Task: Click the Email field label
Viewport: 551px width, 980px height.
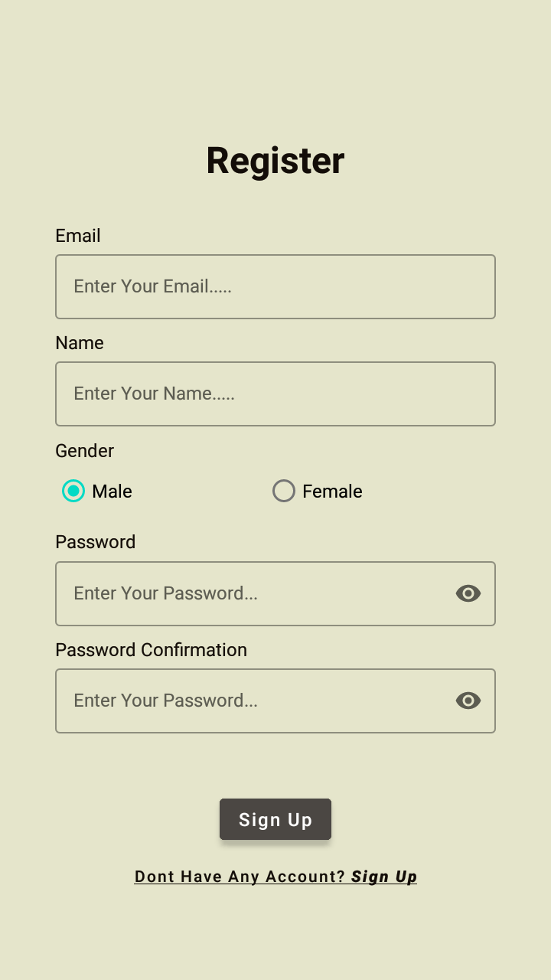Action: click(77, 236)
